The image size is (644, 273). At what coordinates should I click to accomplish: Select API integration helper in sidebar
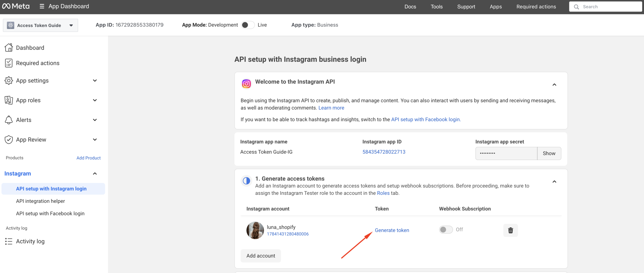coord(41,201)
